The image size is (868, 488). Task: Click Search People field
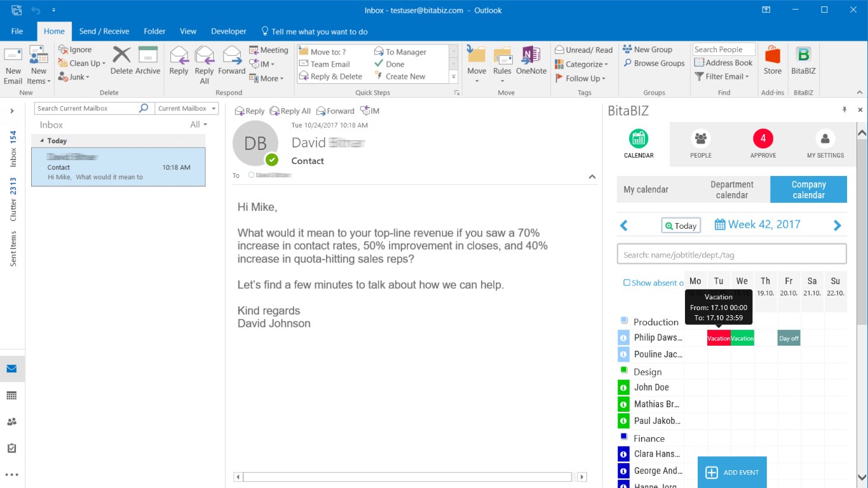[x=724, y=50]
